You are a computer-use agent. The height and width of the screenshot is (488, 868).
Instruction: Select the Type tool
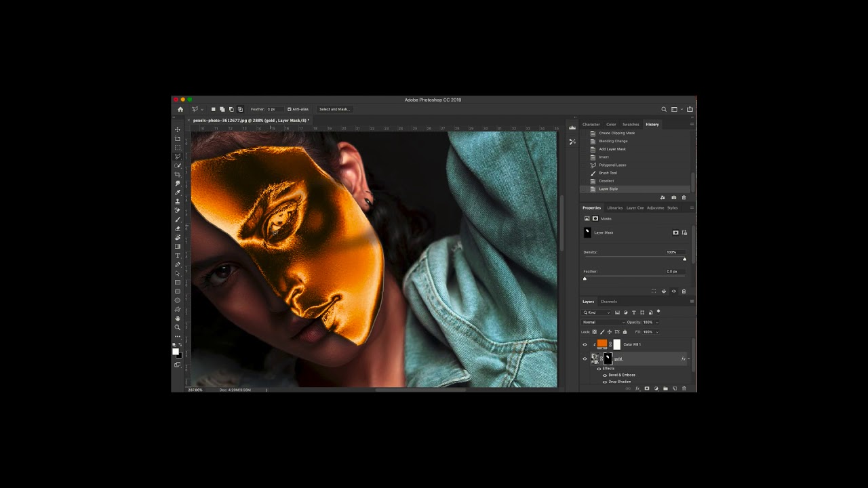click(x=178, y=256)
